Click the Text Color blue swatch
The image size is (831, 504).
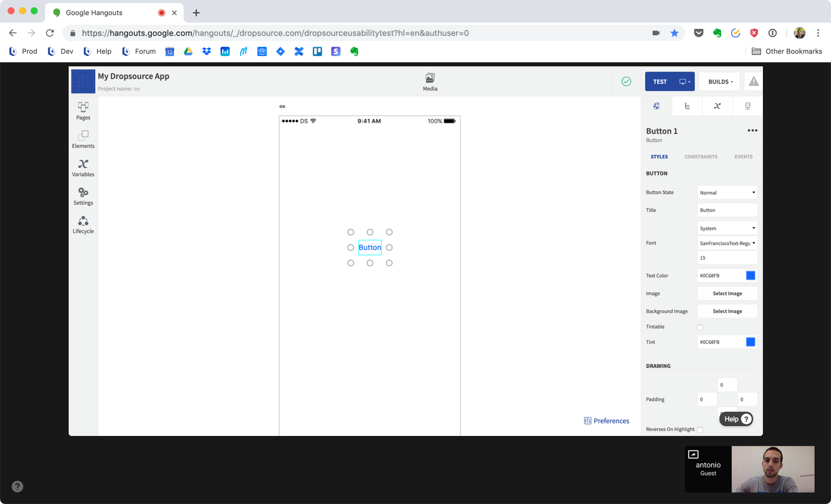750,276
